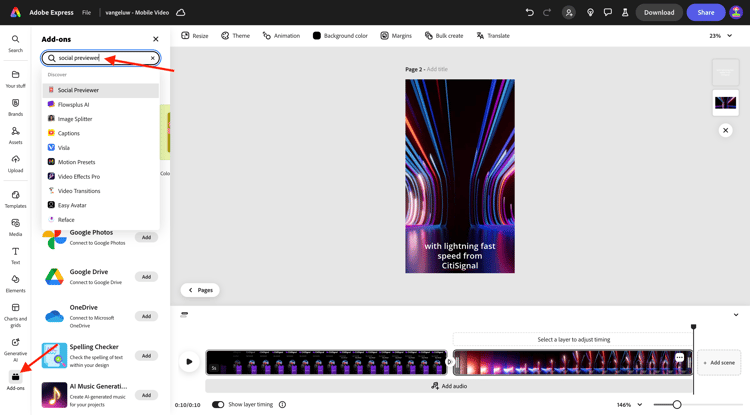
Task: Open the Elements panel
Action: 15,284
